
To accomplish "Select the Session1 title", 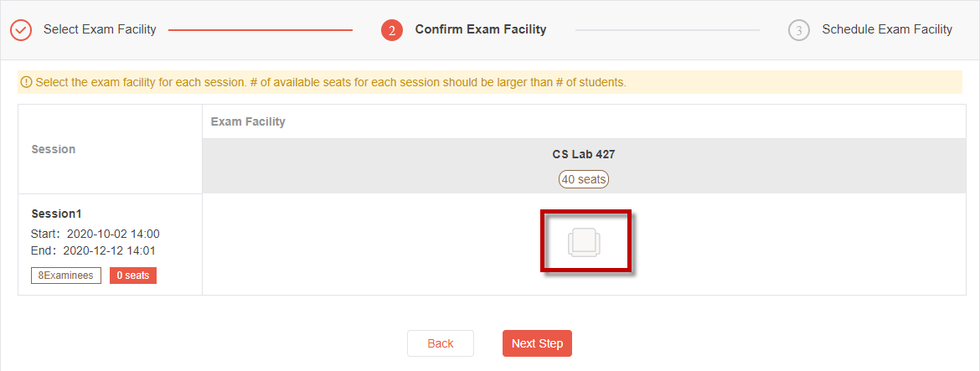I will [56, 214].
